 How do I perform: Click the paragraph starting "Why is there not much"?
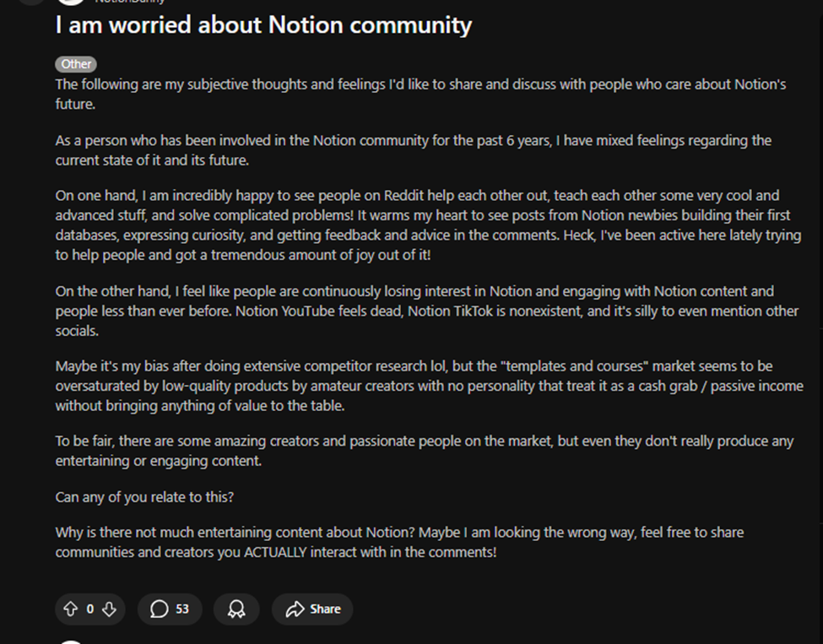point(399,542)
